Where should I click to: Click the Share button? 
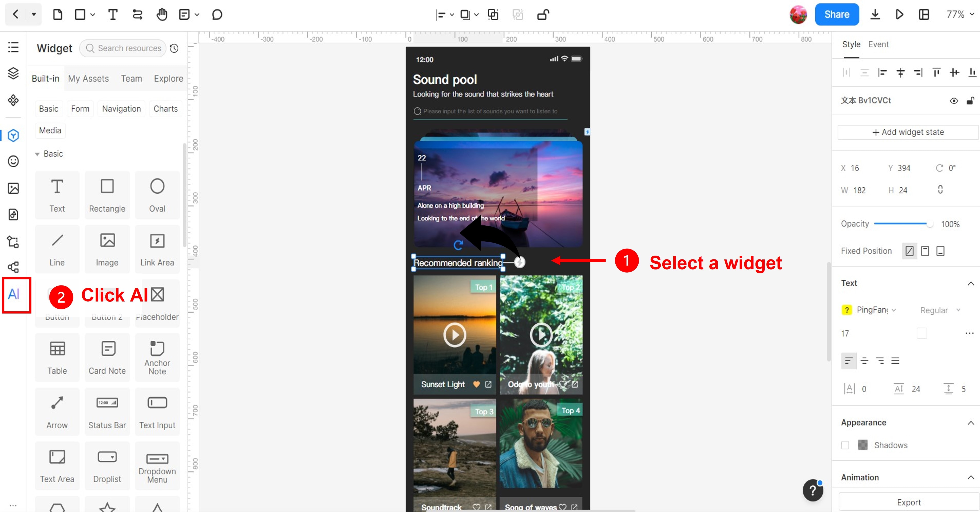837,14
